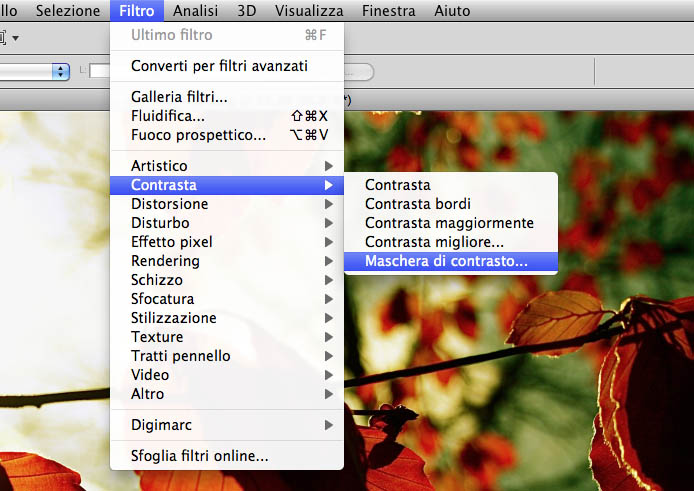Expand the Distorsione submenu
Viewport: 694px width, 491px height.
(227, 204)
